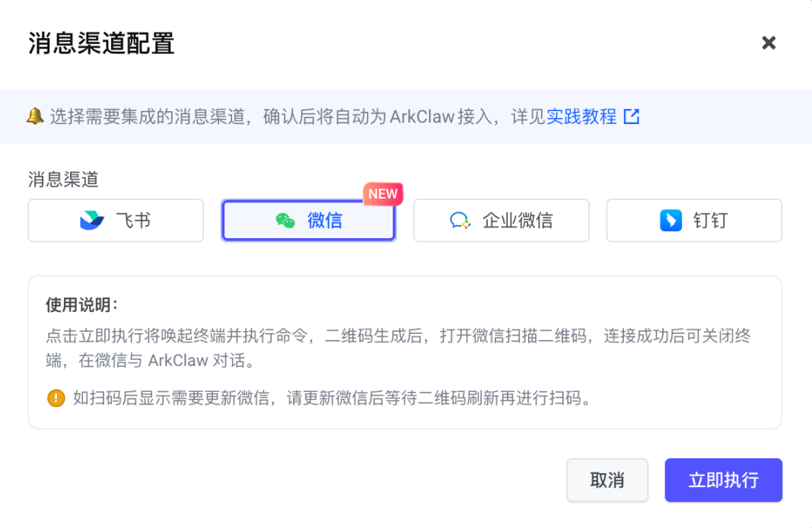Click the 更新微信 warning note text
The width and height of the screenshot is (812, 528).
[x=332, y=398]
